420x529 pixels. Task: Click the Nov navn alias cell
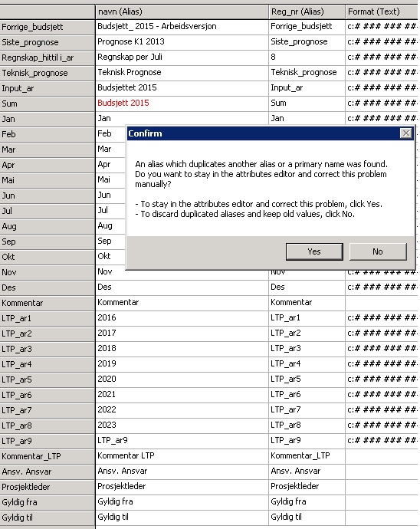(182, 272)
